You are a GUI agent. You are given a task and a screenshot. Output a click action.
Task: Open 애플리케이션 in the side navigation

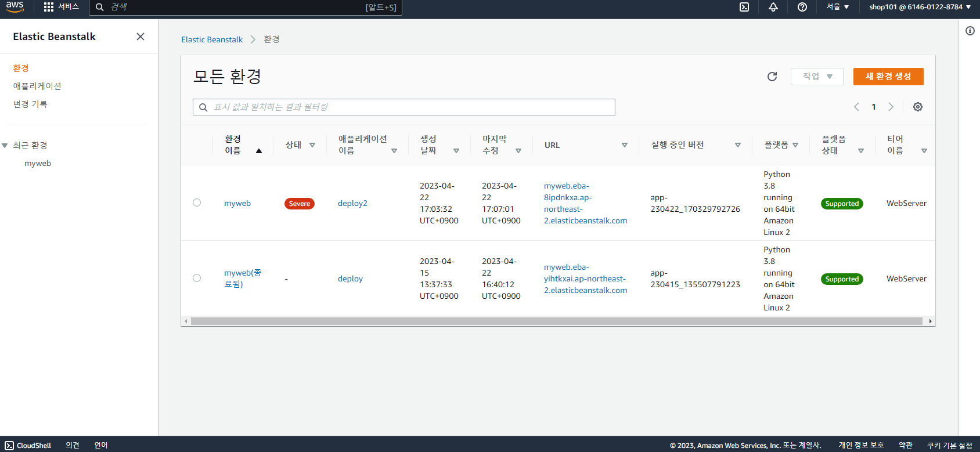pyautogui.click(x=37, y=86)
